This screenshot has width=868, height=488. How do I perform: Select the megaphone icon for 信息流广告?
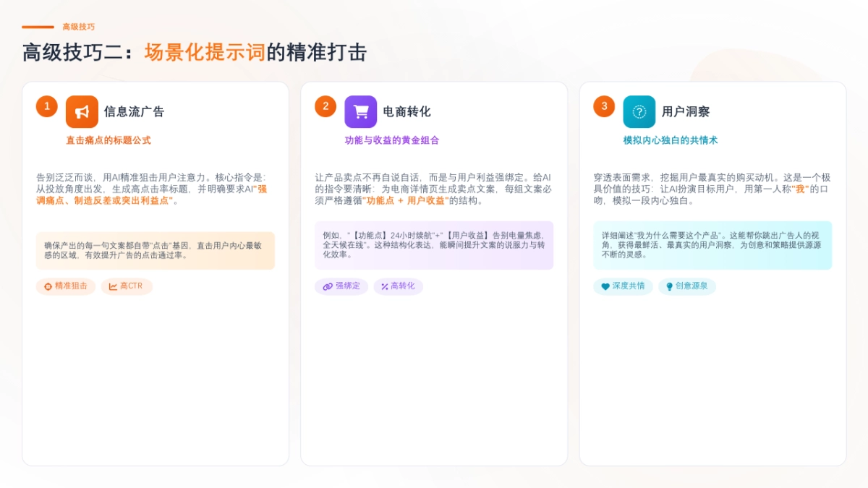coord(82,111)
